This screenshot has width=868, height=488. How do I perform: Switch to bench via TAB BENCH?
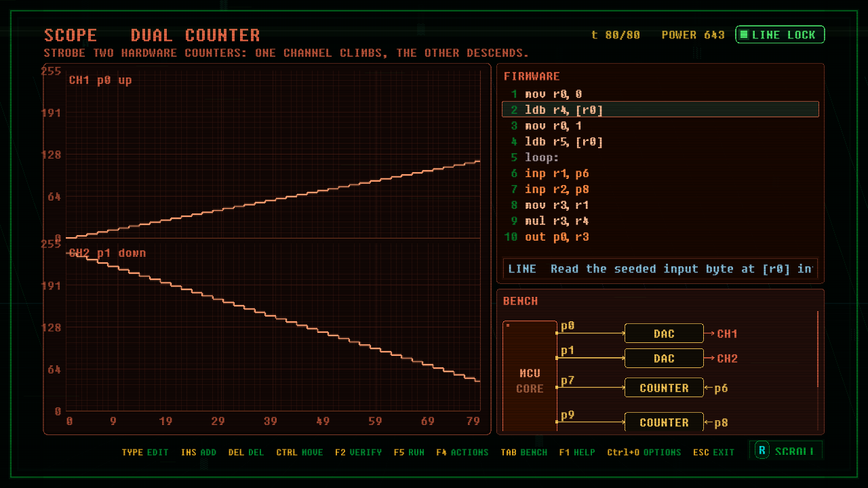(524, 452)
